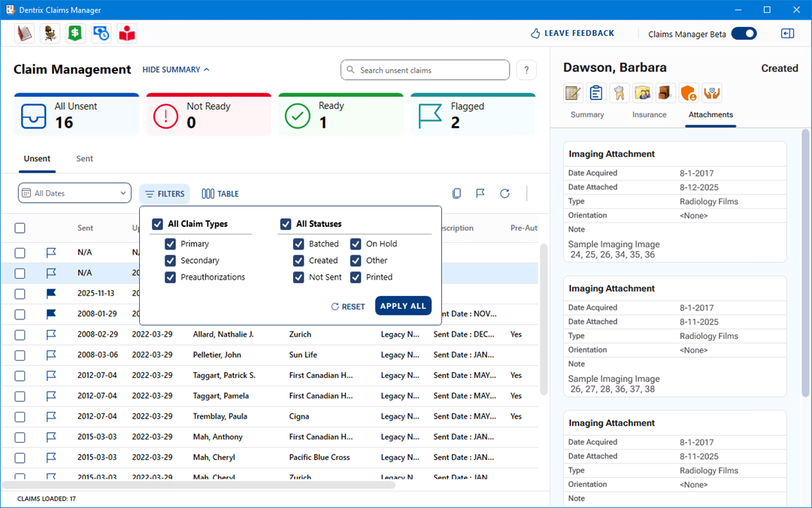Screen dimensions: 812x508
Task: Uncheck the Preauthorizations checkbox
Action: click(171, 277)
